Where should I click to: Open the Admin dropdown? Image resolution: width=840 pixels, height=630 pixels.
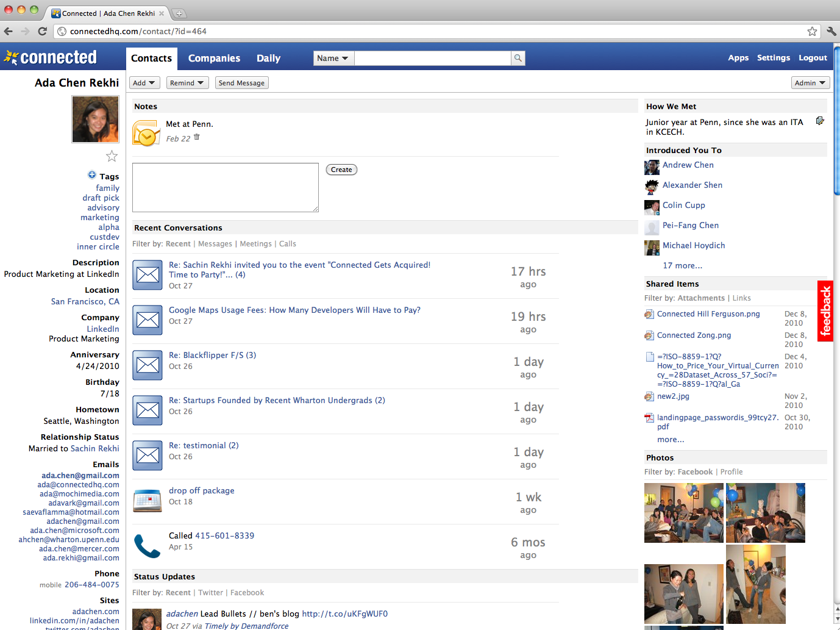[810, 83]
